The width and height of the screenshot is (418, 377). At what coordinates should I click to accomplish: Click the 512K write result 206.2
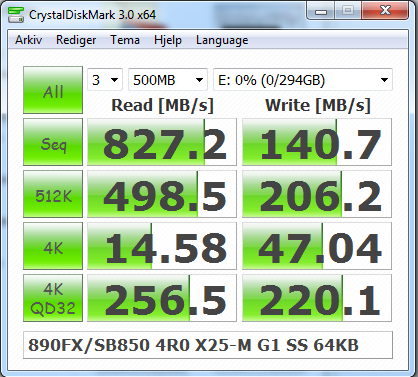coord(317,194)
